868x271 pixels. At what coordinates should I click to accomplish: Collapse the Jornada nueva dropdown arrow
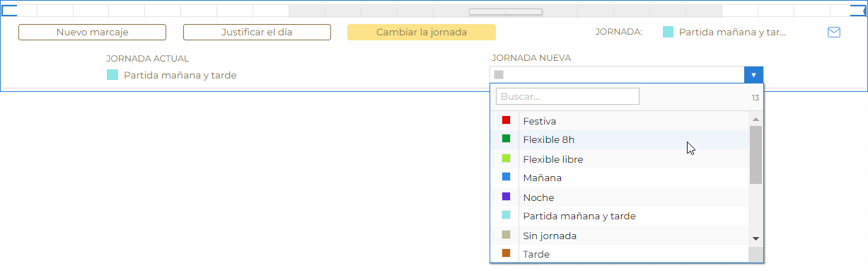(753, 75)
